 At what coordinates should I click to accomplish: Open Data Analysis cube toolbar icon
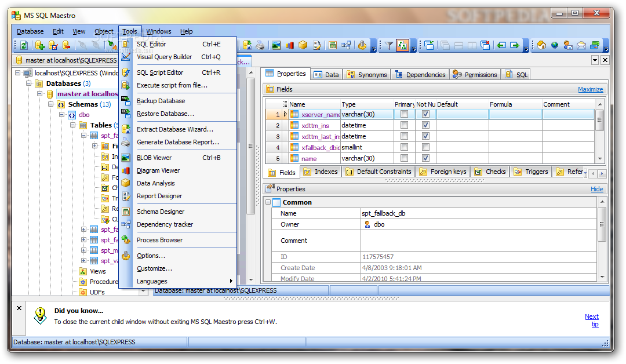coord(303,45)
